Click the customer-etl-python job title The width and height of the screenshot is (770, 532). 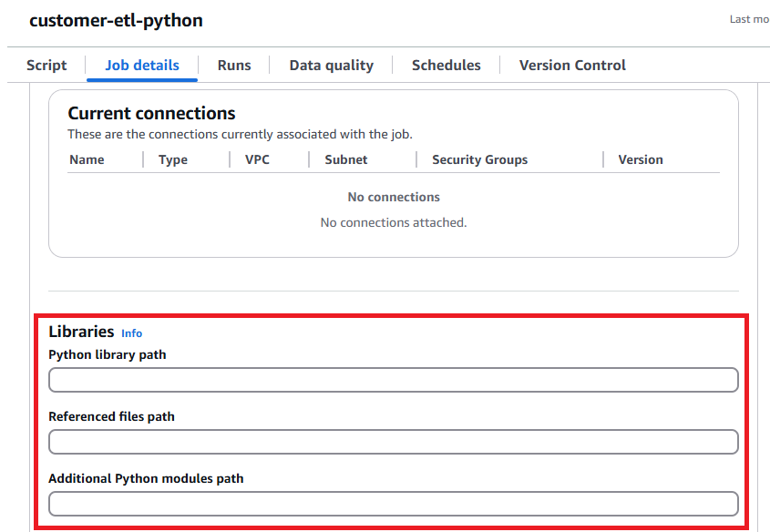(116, 20)
